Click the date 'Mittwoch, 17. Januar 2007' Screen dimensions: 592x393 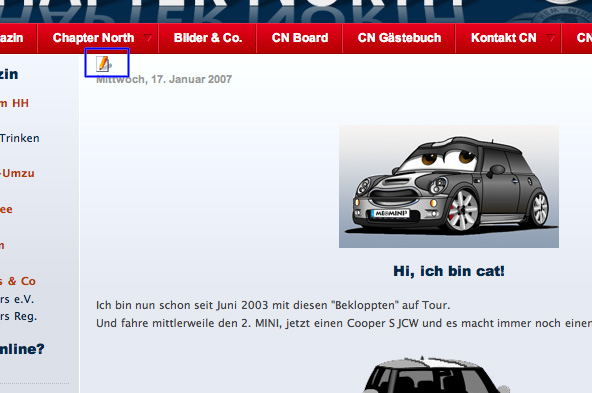click(164, 79)
